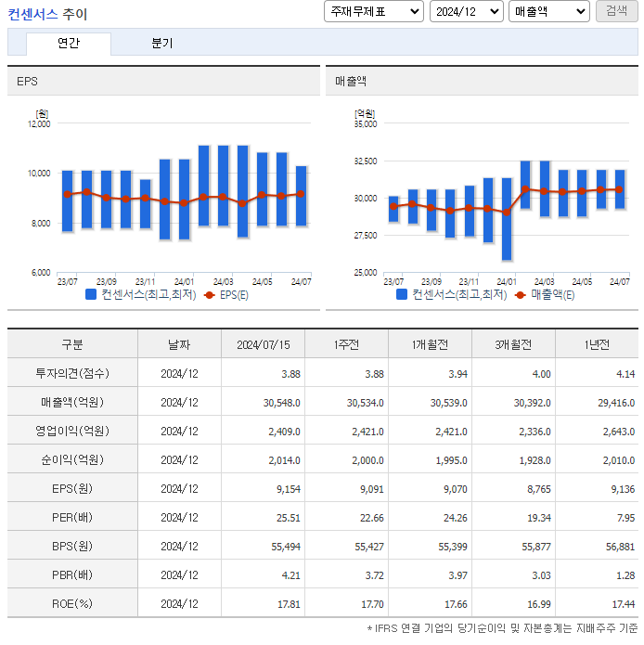Click the 24/03 label on 매출액 chart axis
Screen dimensions: 644x645
[x=544, y=282]
